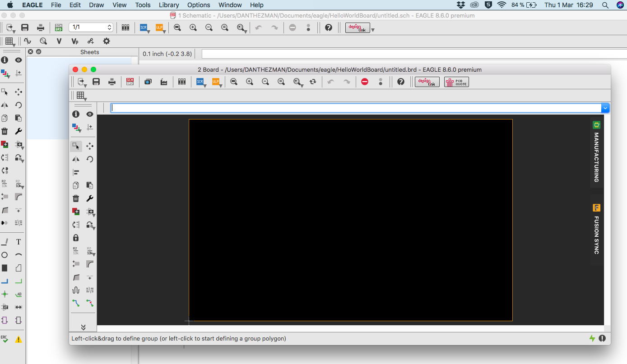The image size is (627, 364).
Task: Save the board with the floppy disk icon
Action: [96, 82]
